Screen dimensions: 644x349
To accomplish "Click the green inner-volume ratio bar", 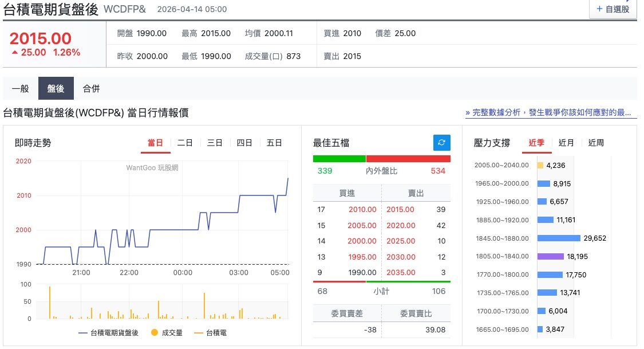I will tap(339, 159).
